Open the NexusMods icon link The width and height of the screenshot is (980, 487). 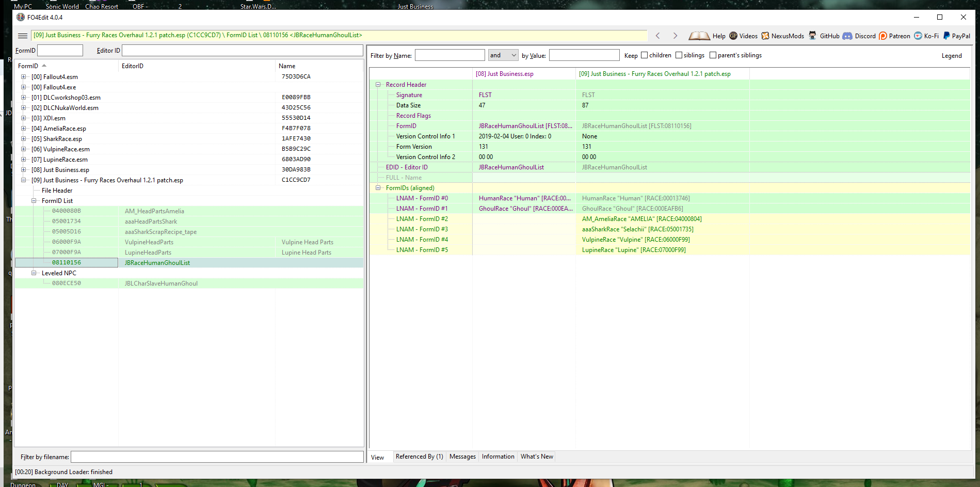(x=765, y=36)
